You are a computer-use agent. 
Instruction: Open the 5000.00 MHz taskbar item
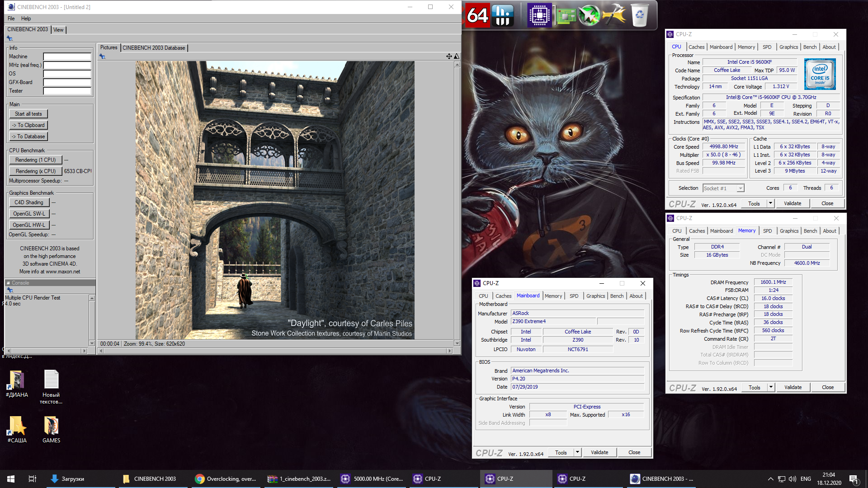[x=372, y=479]
